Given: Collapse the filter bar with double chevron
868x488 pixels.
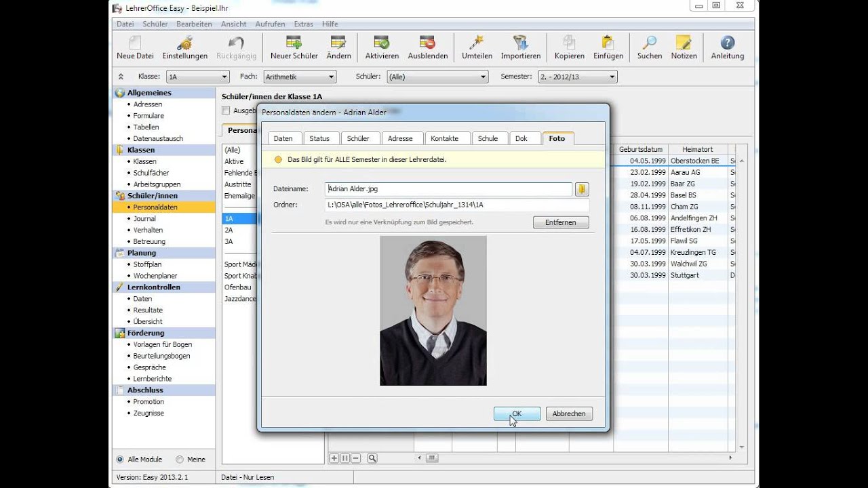Looking at the screenshot, I should [121, 77].
